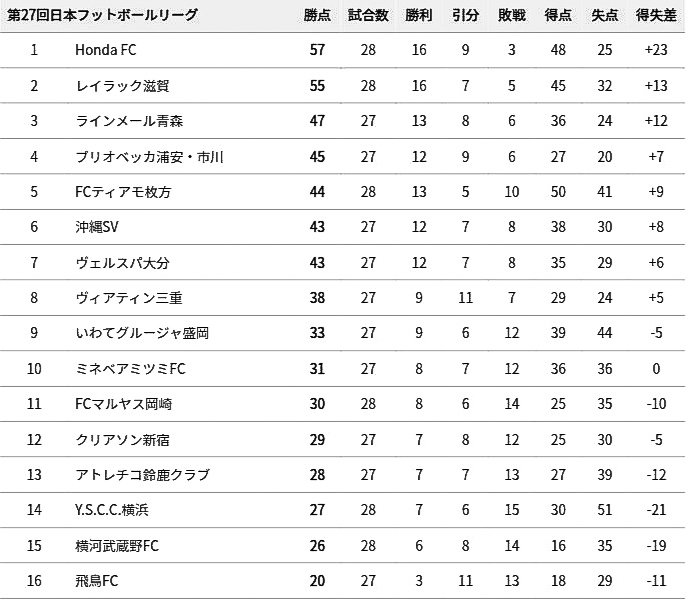
Task: Click the Honda FC team name
Action: 104,50
